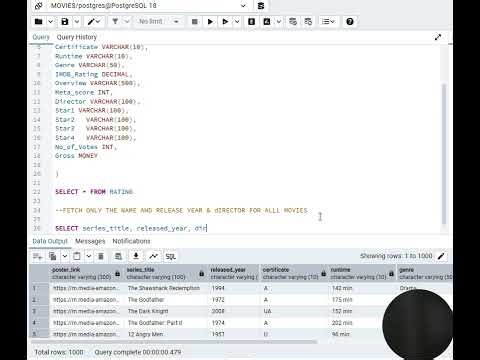Screen dimensions: 480x360
Task: Click the connection status icon
Action: (39, 6)
